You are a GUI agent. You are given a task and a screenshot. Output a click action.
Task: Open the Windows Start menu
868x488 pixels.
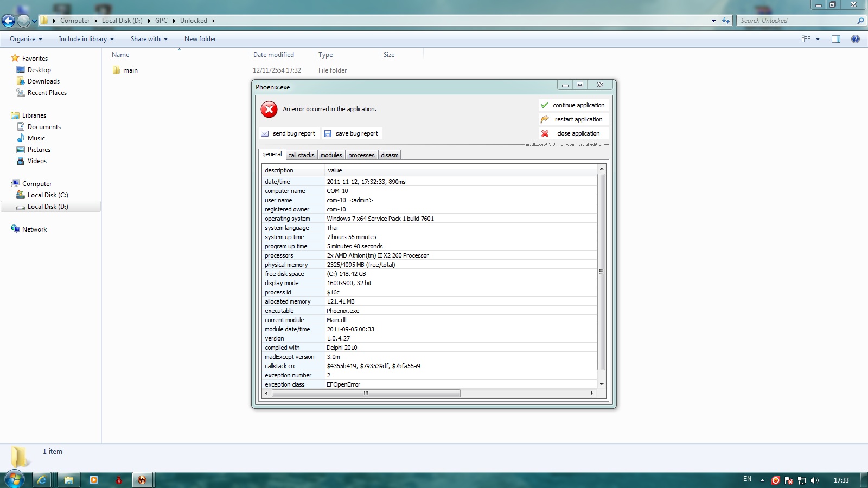(x=14, y=480)
